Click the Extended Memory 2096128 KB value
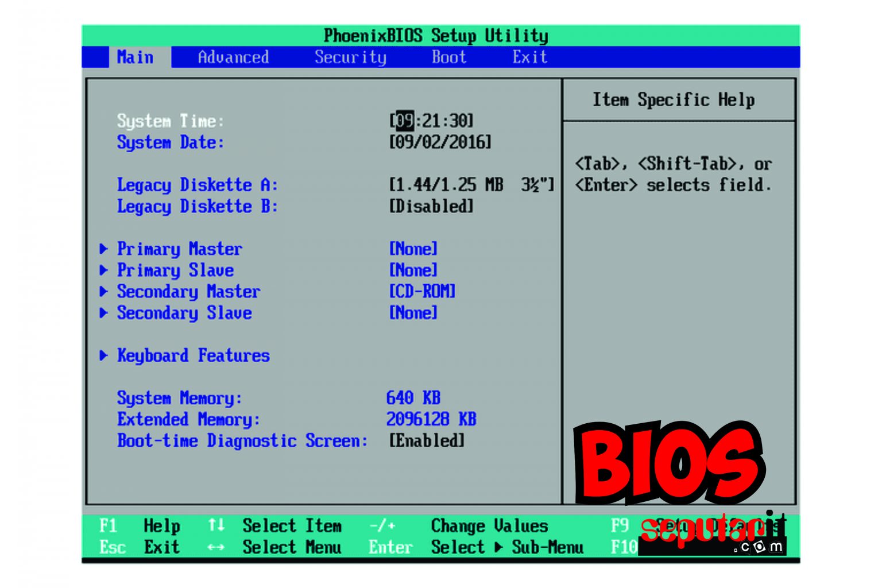 point(431,419)
